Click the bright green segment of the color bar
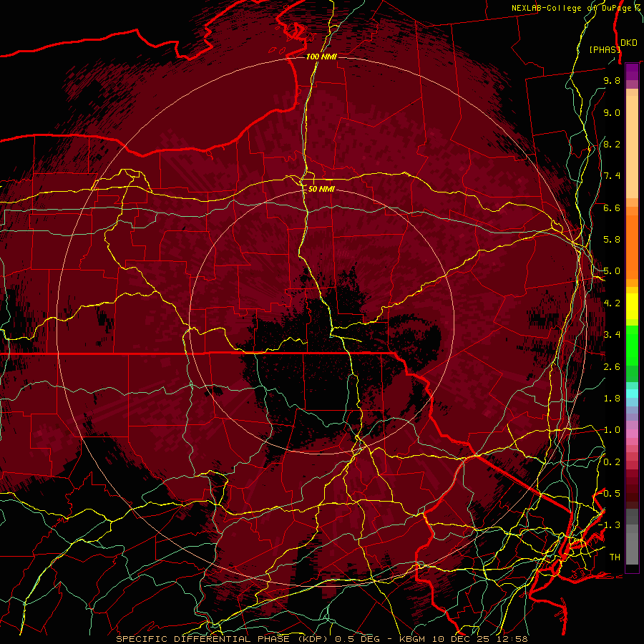644x644 pixels. click(x=632, y=345)
